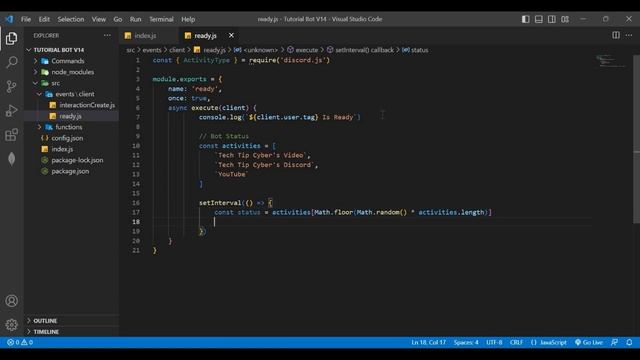The width and height of the screenshot is (640, 360).
Task: Select ready.js in the explorer tree
Action: (x=71, y=116)
